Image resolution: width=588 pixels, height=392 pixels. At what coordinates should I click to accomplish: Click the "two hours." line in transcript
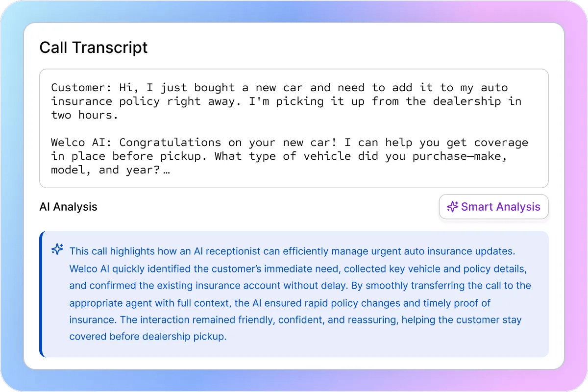pyautogui.click(x=85, y=115)
